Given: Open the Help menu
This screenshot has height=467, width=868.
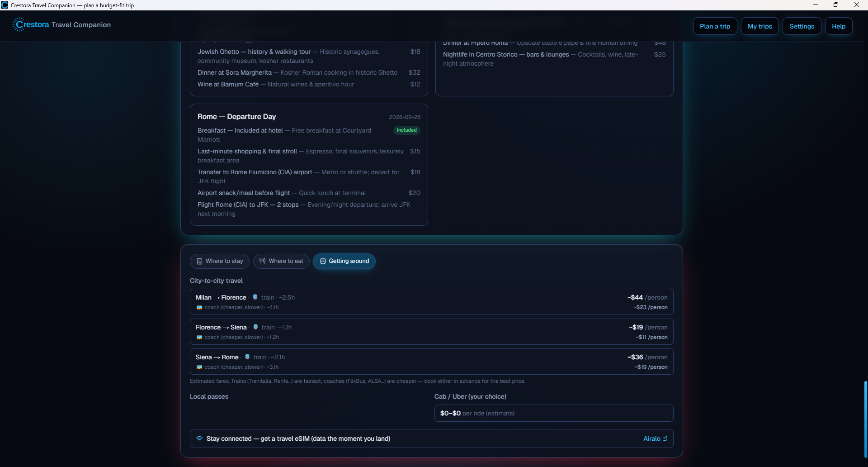Looking at the screenshot, I should pyautogui.click(x=839, y=26).
